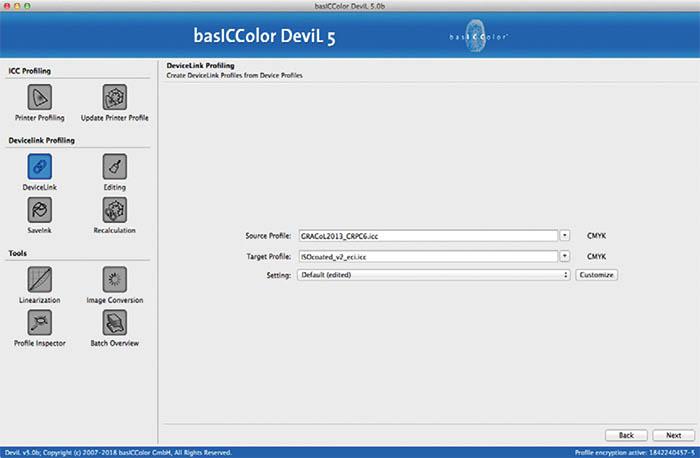Open the Setting dropdown showing Default (edited)
This screenshot has height=458, width=700.
434,275
